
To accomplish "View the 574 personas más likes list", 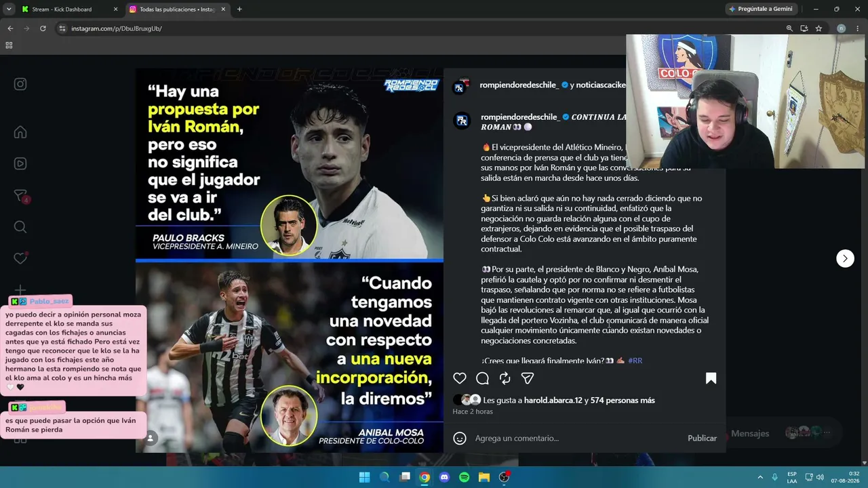I will [x=623, y=401].
